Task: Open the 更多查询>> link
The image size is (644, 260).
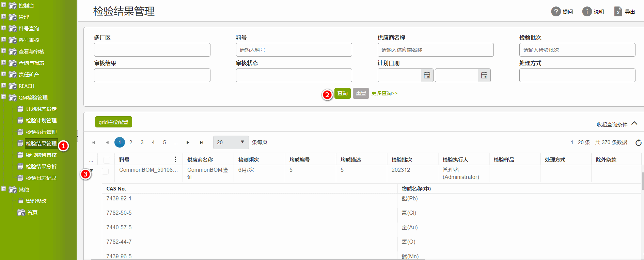Action: pyautogui.click(x=384, y=93)
